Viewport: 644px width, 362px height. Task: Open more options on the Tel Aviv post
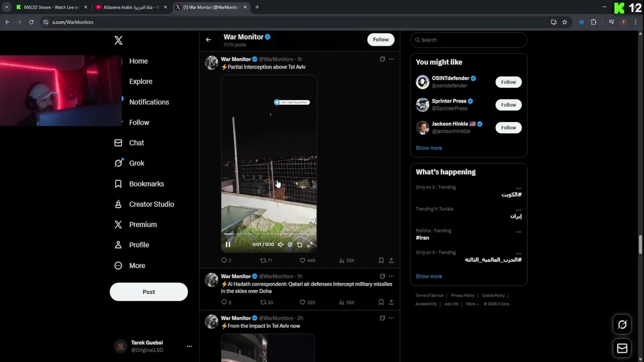pyautogui.click(x=391, y=59)
